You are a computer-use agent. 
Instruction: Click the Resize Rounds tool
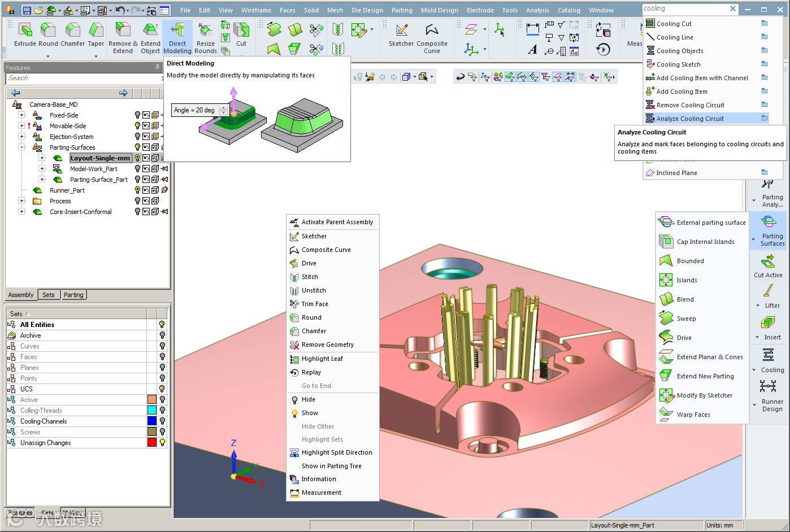206,38
